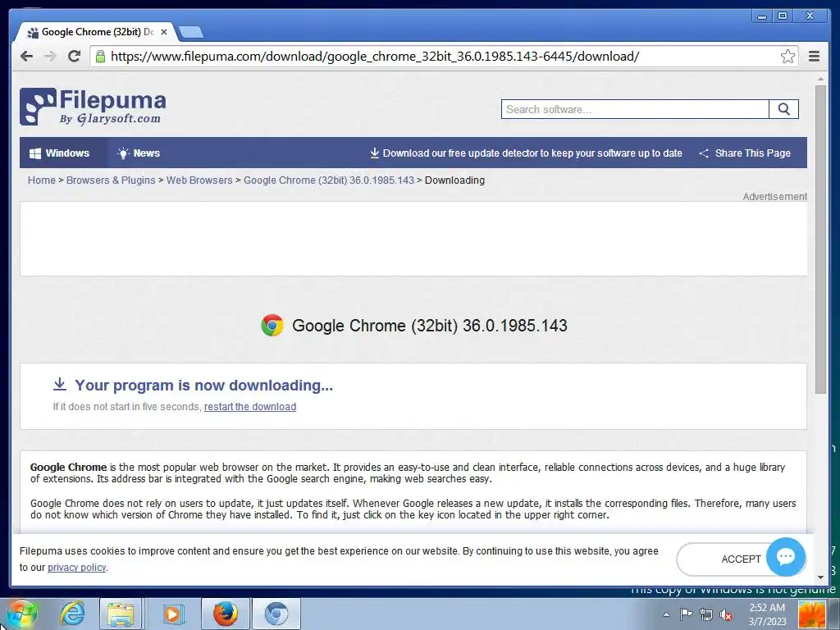Open the News menu item
Image resolution: width=840 pixels, height=630 pixels.
tap(138, 153)
